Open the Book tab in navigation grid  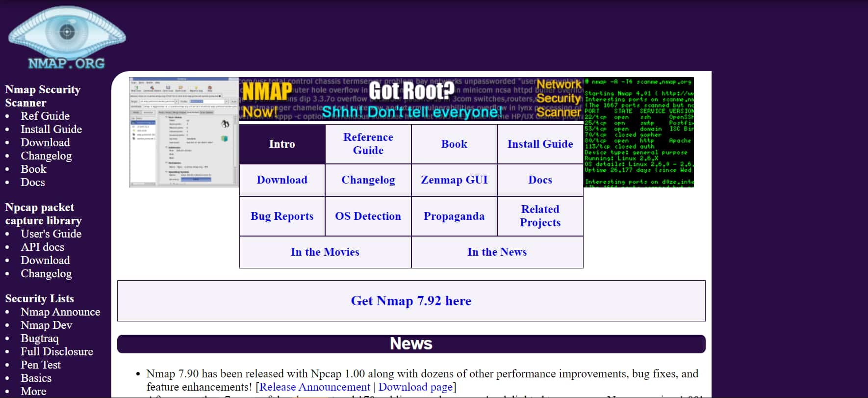[454, 144]
